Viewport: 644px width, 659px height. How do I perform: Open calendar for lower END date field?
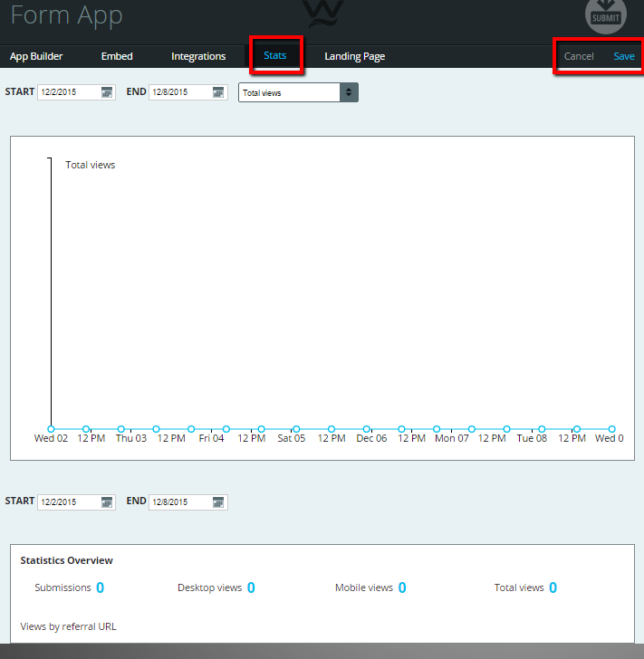[x=218, y=502]
